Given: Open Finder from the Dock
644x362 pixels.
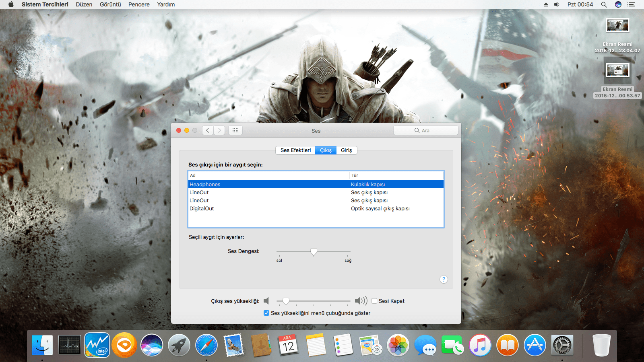Looking at the screenshot, I should (42, 345).
